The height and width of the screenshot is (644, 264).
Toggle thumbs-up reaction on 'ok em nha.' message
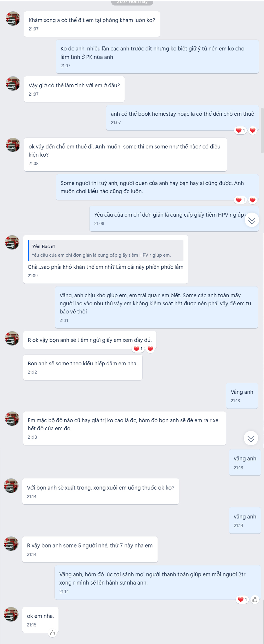click(x=52, y=633)
